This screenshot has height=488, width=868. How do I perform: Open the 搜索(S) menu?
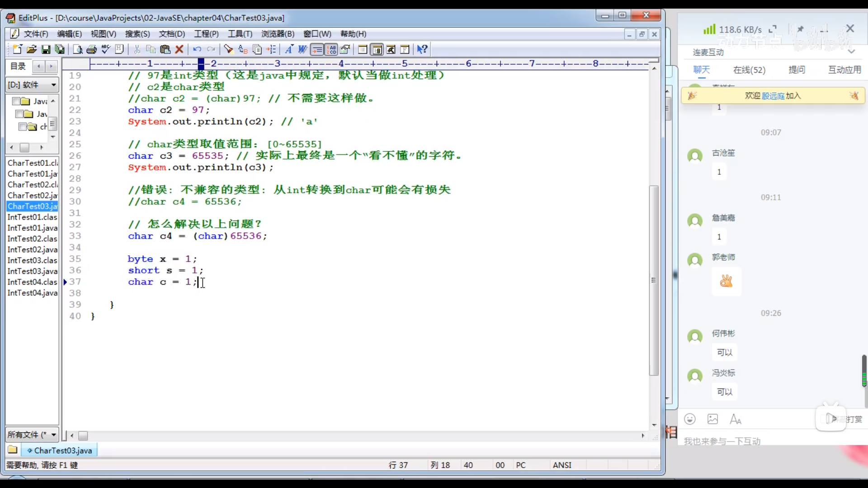(137, 34)
